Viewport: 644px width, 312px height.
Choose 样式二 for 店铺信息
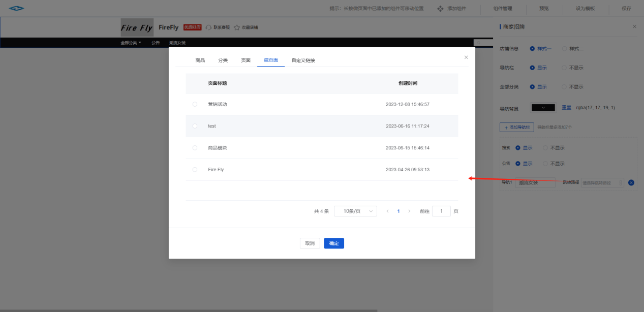[572, 49]
